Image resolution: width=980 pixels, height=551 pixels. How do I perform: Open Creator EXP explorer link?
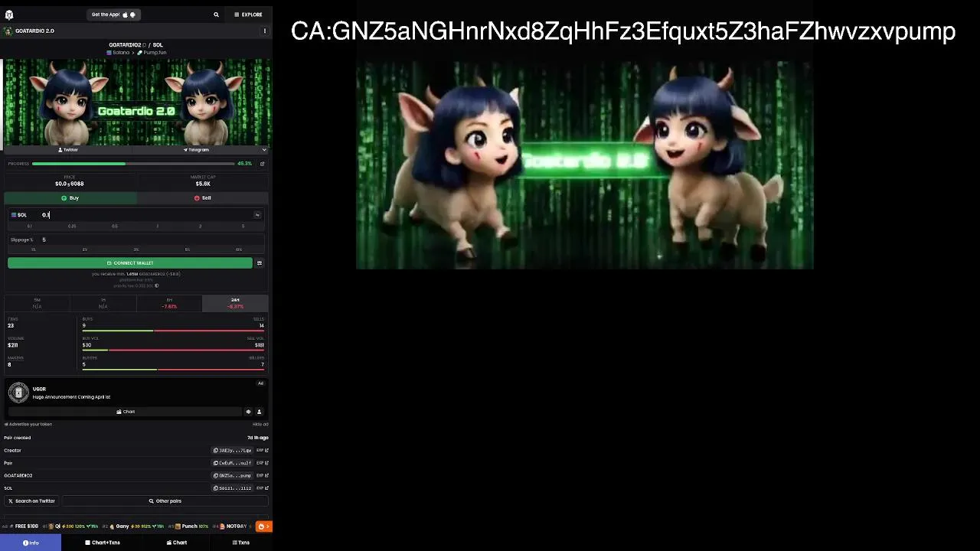tap(262, 451)
